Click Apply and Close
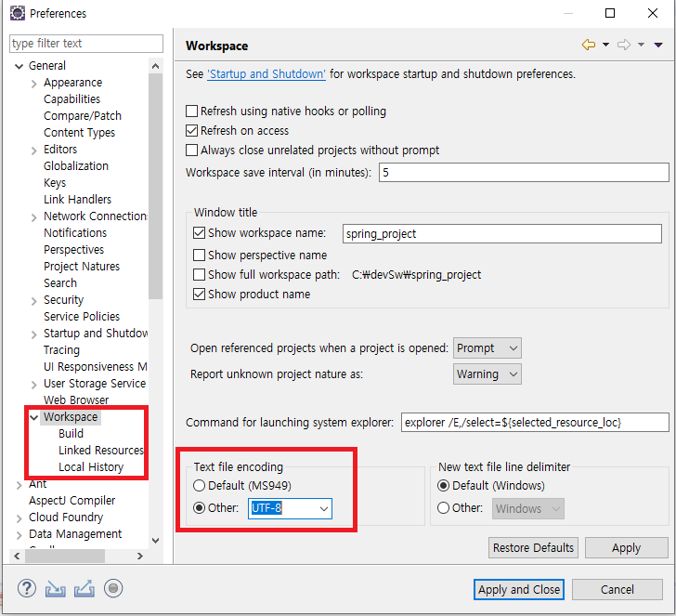Viewport: 676px width, 616px height. [519, 589]
